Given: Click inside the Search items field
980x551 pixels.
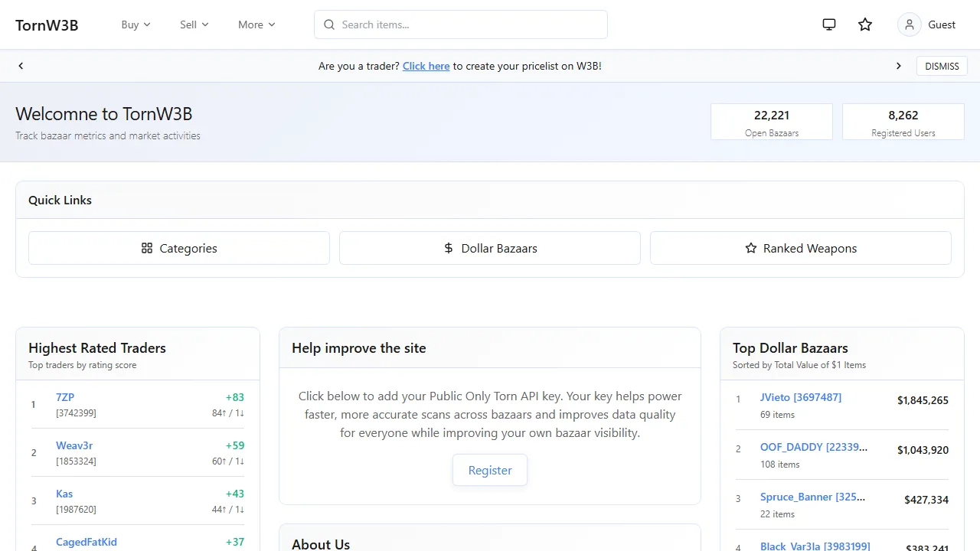Looking at the screenshot, I should pos(459,24).
